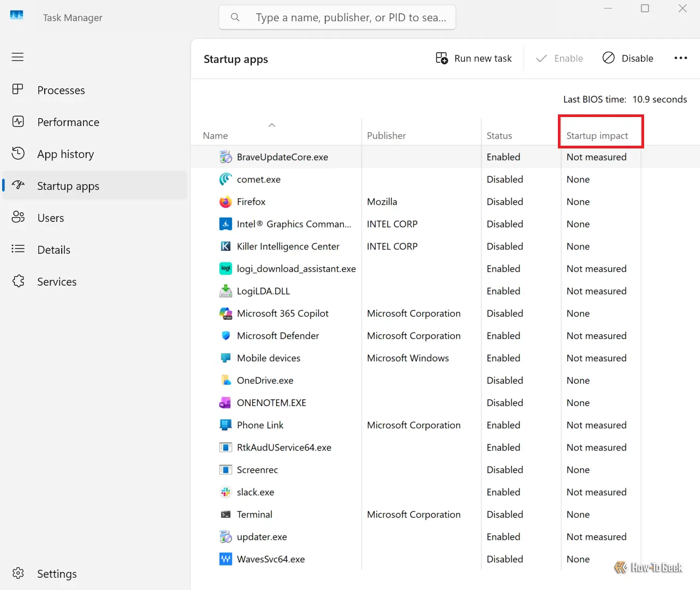700x590 pixels.
Task: Select the Terminal icon
Action: coord(226,514)
